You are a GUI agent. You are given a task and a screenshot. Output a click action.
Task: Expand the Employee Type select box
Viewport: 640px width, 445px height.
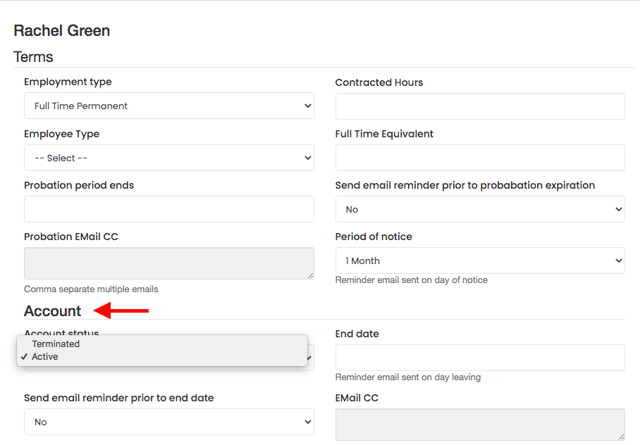tap(168, 158)
